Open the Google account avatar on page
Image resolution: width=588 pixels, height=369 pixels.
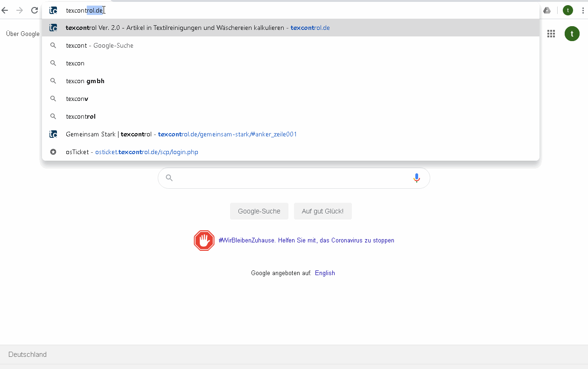click(x=572, y=34)
